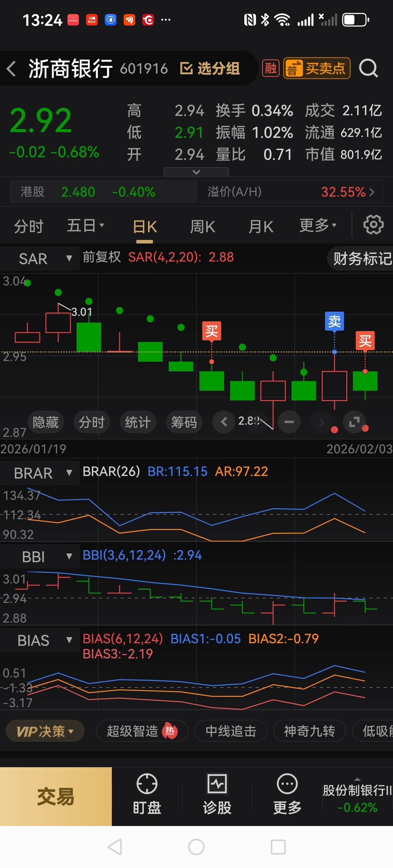Shift the chart right with the arrow

coord(322,422)
